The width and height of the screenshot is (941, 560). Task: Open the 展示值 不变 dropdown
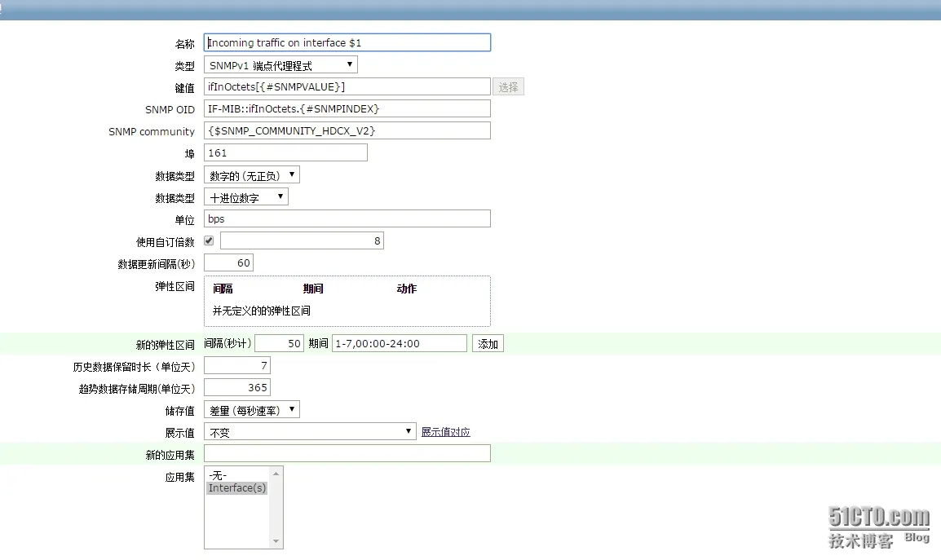tap(310, 431)
